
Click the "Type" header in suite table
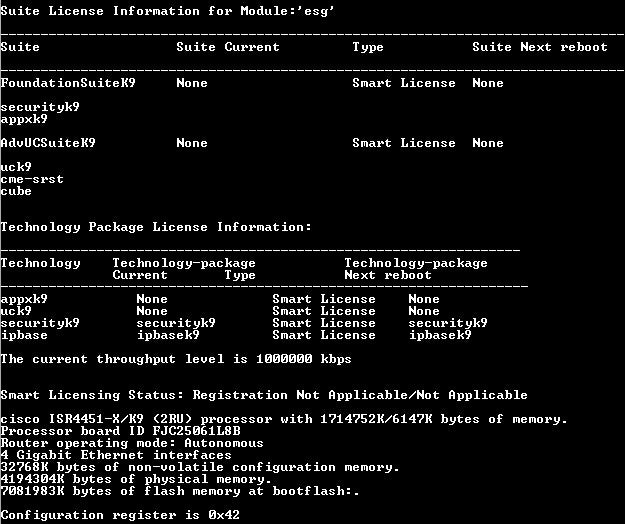point(368,47)
